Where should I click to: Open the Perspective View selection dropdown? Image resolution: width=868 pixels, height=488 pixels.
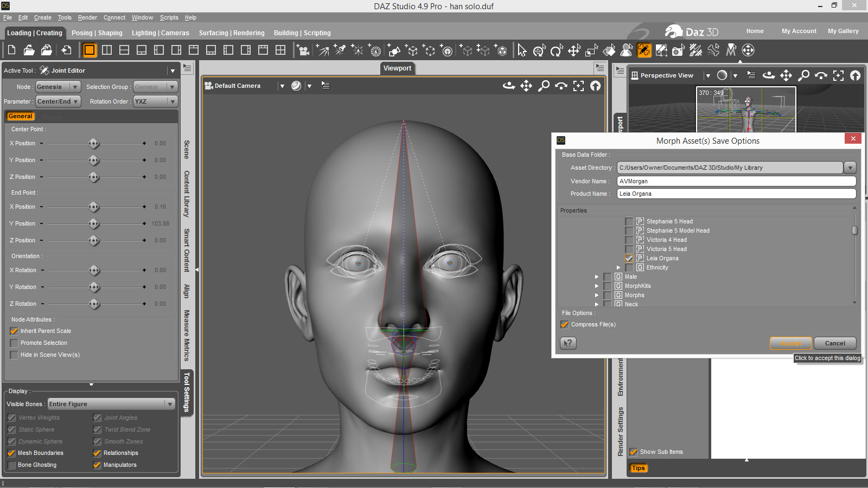click(707, 75)
